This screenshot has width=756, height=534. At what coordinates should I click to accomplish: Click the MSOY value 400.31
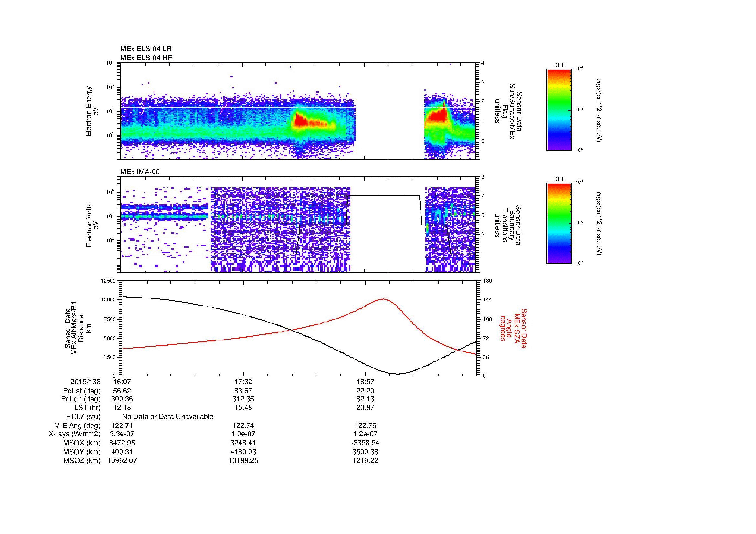pyautogui.click(x=122, y=452)
